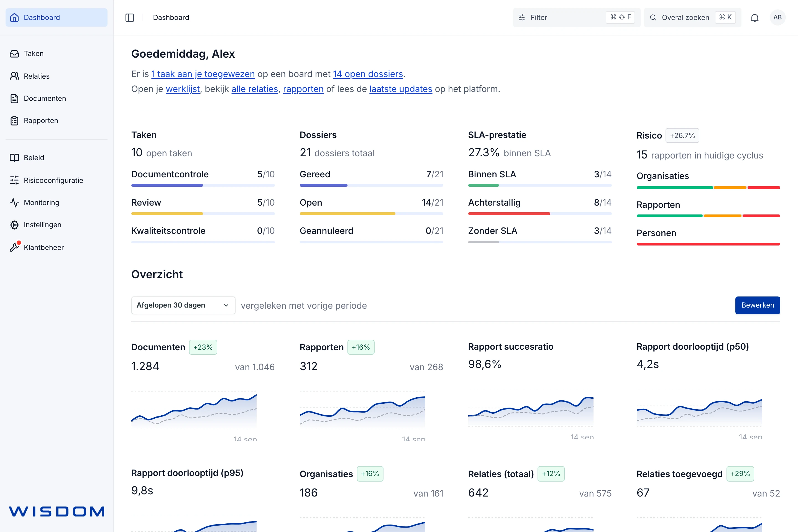Open Relaties menu item
This screenshot has height=532, width=798.
56,76
